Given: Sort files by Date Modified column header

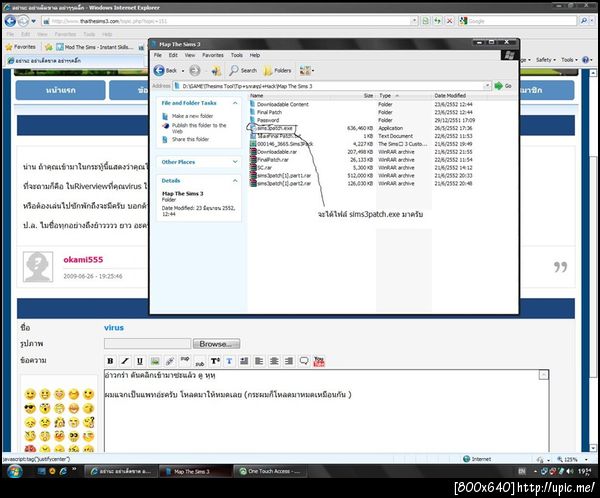Looking at the screenshot, I should [450, 95].
